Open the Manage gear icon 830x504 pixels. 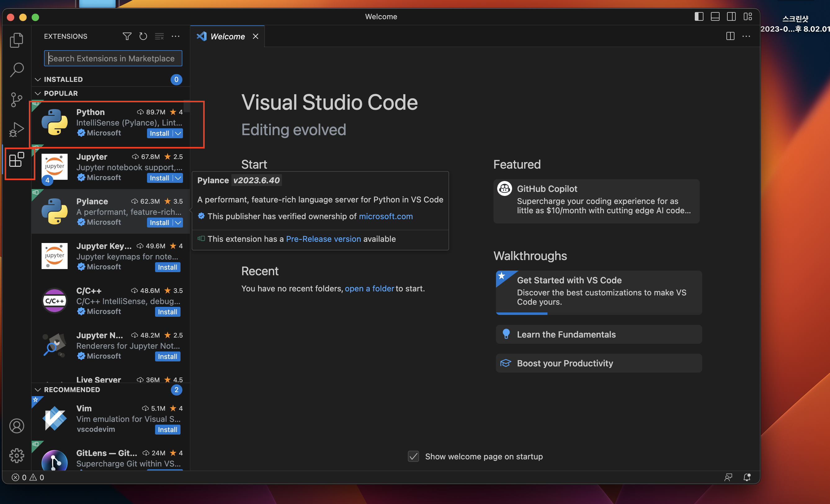[x=16, y=456]
